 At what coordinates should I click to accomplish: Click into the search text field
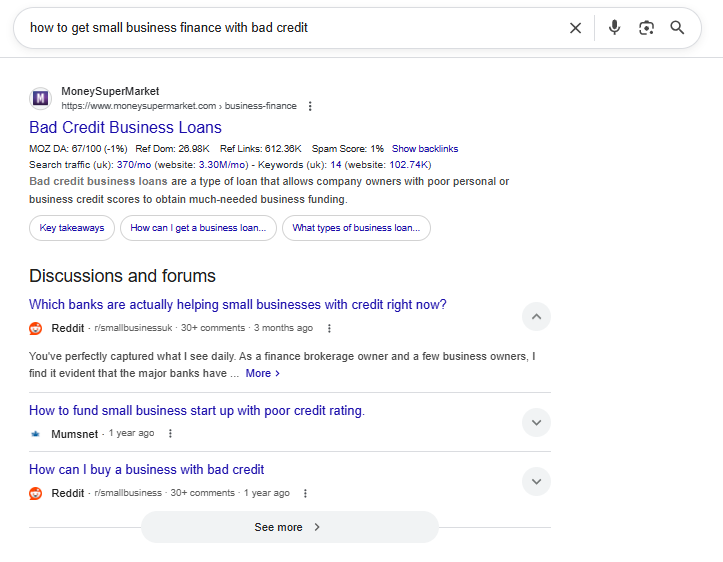pos(295,28)
